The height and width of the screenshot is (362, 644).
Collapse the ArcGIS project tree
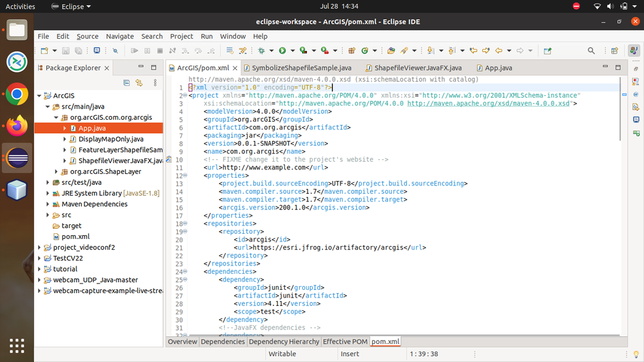39,96
